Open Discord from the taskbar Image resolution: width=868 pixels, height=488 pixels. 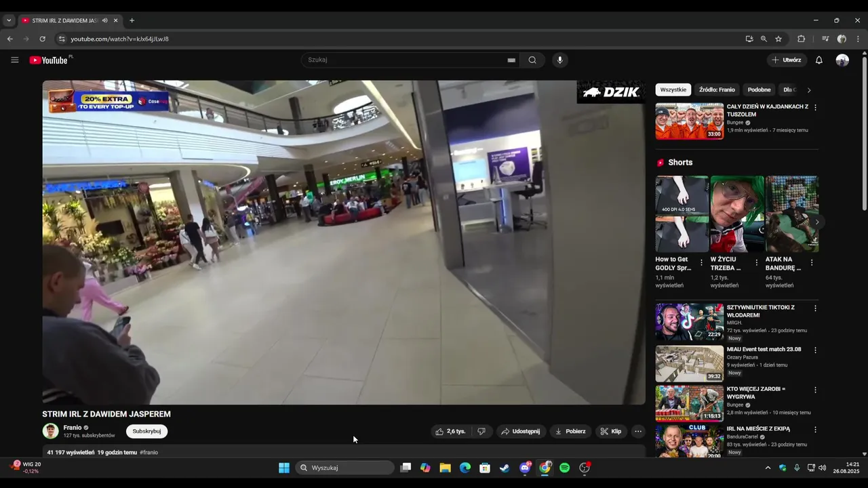525,468
